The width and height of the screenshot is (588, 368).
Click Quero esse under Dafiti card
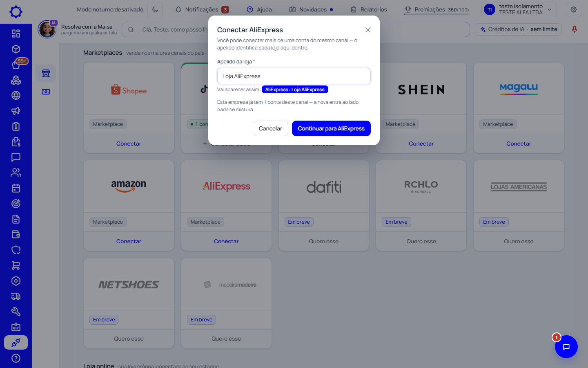point(324,241)
